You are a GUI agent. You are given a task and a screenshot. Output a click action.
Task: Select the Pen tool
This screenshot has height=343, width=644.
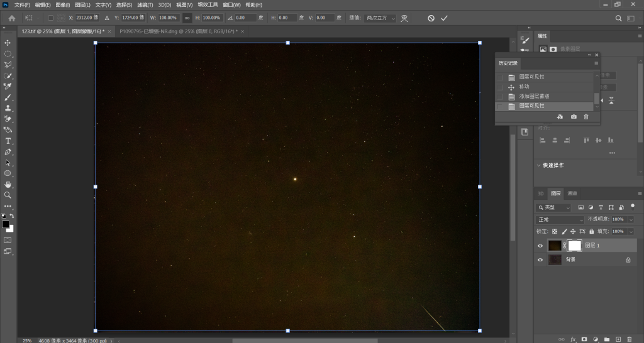8,152
